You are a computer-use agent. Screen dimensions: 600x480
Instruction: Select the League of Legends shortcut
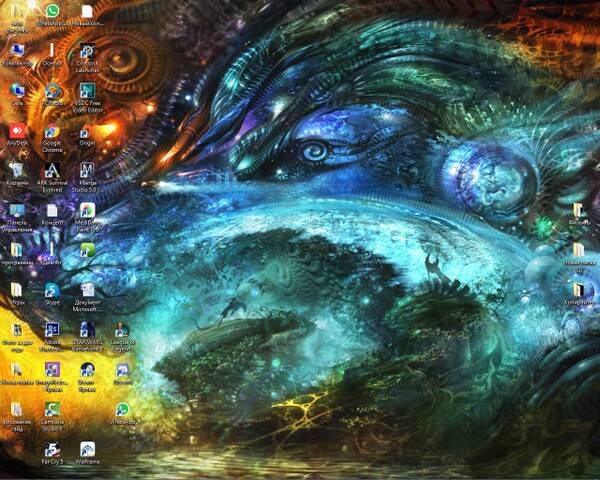click(x=122, y=330)
